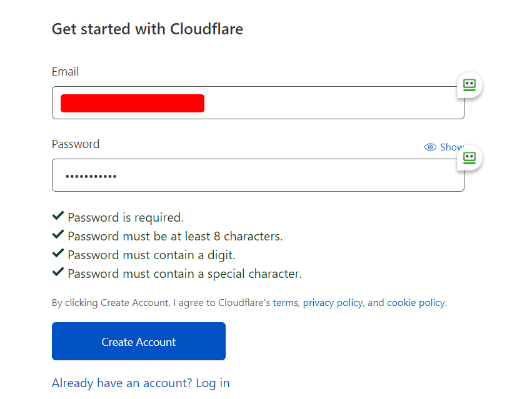The image size is (532, 399).
Task: Click the password manager icon beside the Password field
Action: coord(469,158)
